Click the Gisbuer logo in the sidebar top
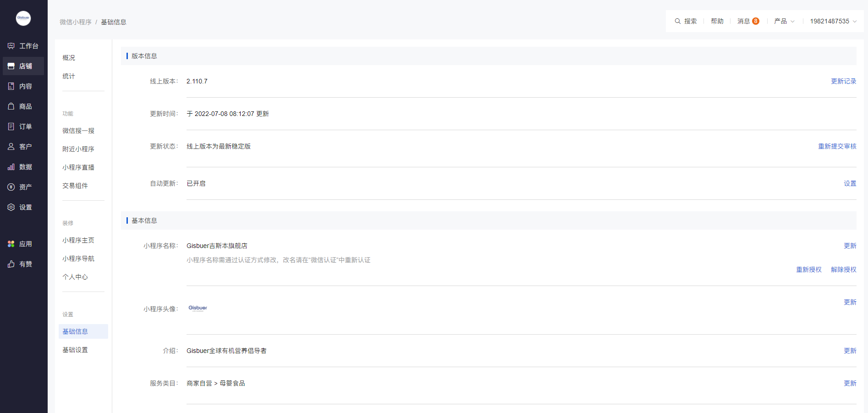868x413 pixels. [23, 18]
